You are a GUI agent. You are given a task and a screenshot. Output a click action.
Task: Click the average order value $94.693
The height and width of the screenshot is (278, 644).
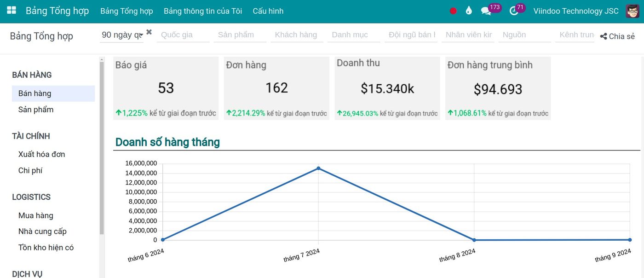point(498,89)
